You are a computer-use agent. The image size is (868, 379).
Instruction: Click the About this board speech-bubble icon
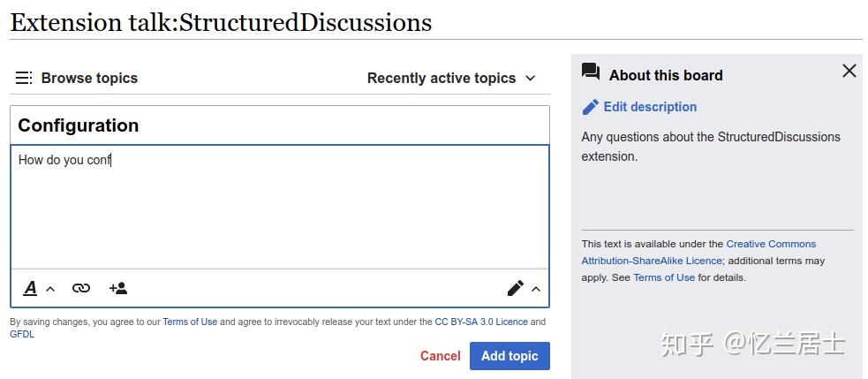591,73
